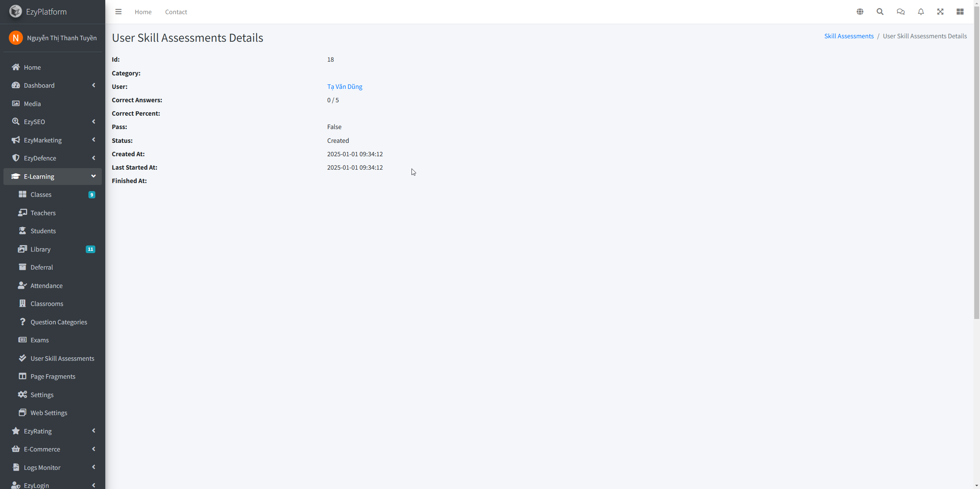Image resolution: width=980 pixels, height=489 pixels.
Task: Open Tạ Văn Dũng user link
Action: (345, 87)
